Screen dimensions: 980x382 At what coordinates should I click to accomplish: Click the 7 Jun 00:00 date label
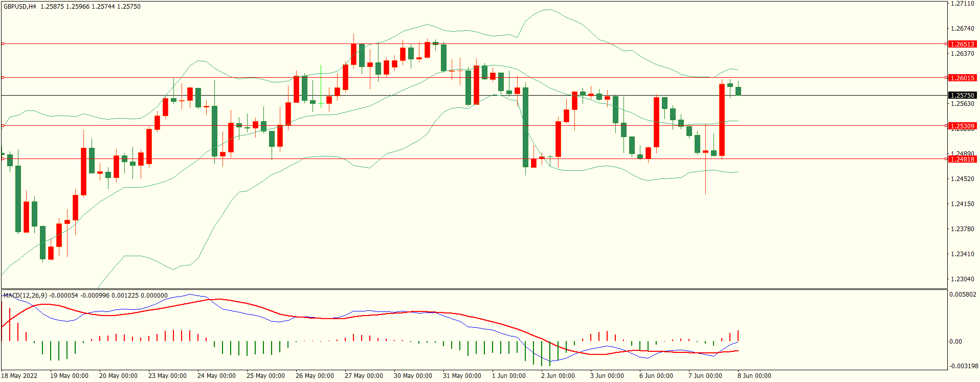click(705, 376)
